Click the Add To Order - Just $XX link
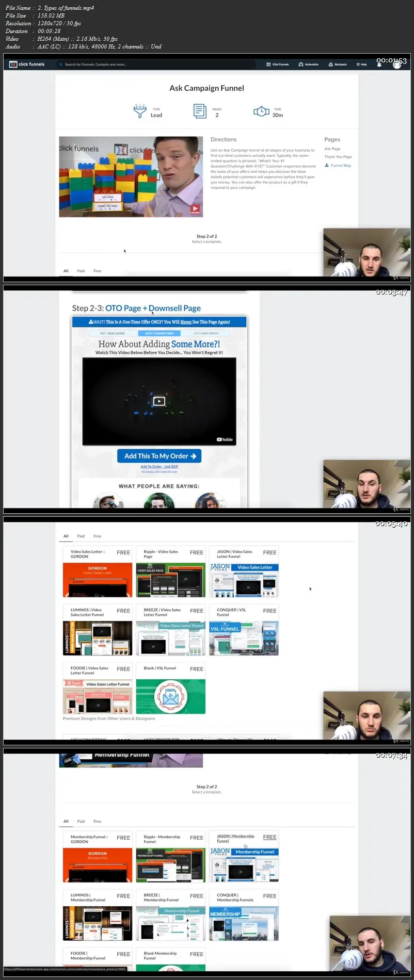 pos(159,466)
